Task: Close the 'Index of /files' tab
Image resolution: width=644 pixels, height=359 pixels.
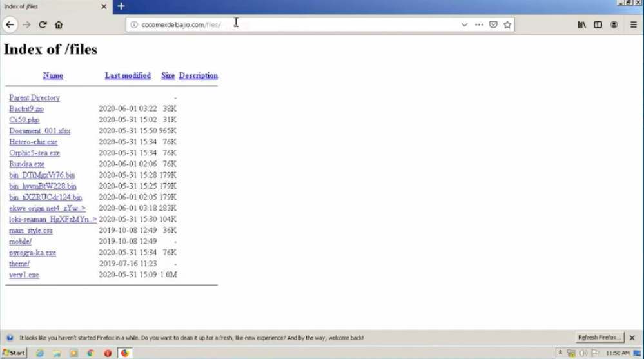Action: pos(104,6)
